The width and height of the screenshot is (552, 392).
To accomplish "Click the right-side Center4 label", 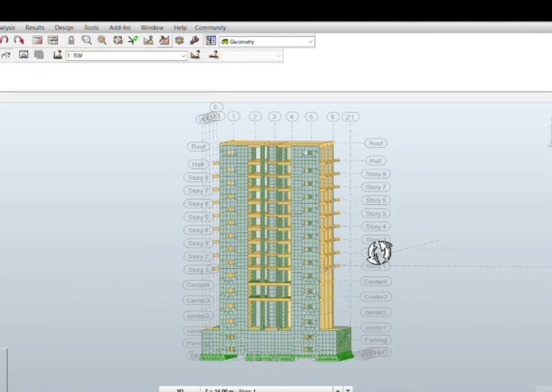I will tap(376, 282).
